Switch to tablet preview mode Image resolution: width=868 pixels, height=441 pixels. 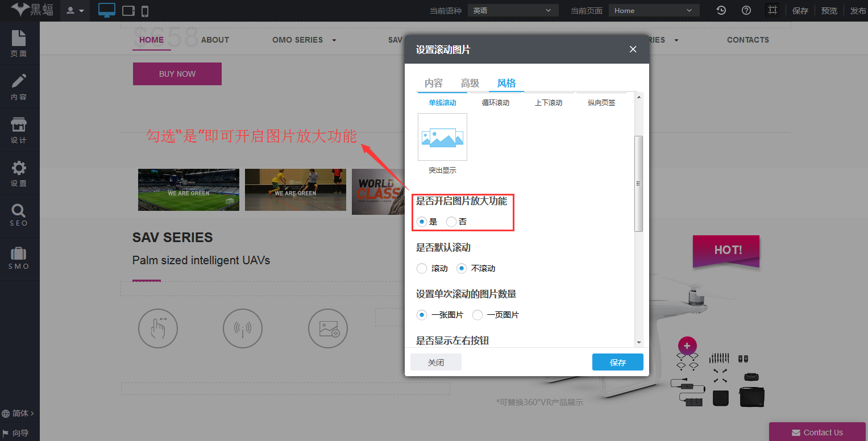[x=128, y=10]
